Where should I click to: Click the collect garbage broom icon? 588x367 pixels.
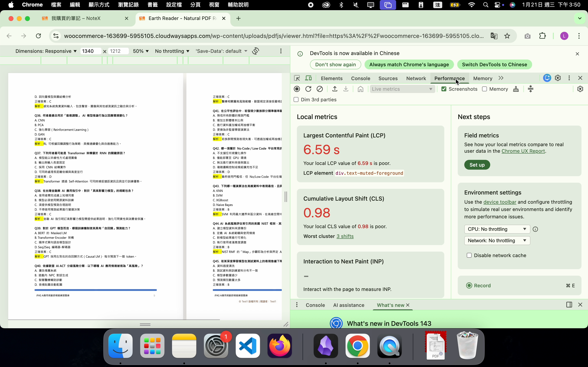516,89
